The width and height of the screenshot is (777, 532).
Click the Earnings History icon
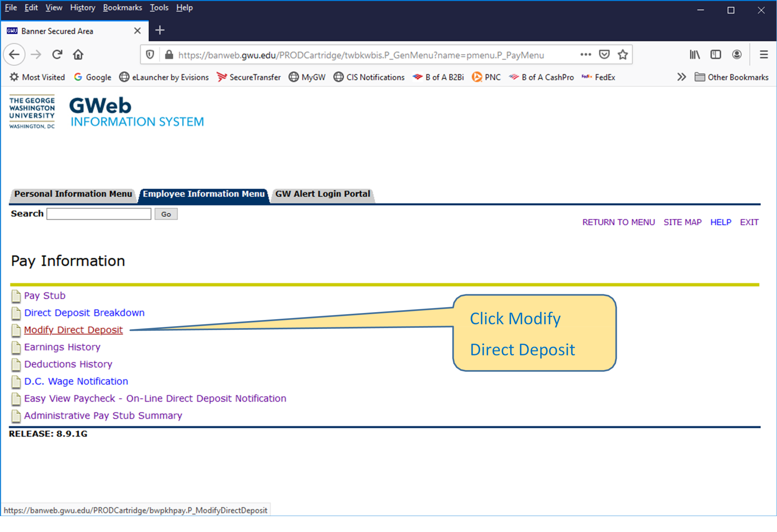16,347
